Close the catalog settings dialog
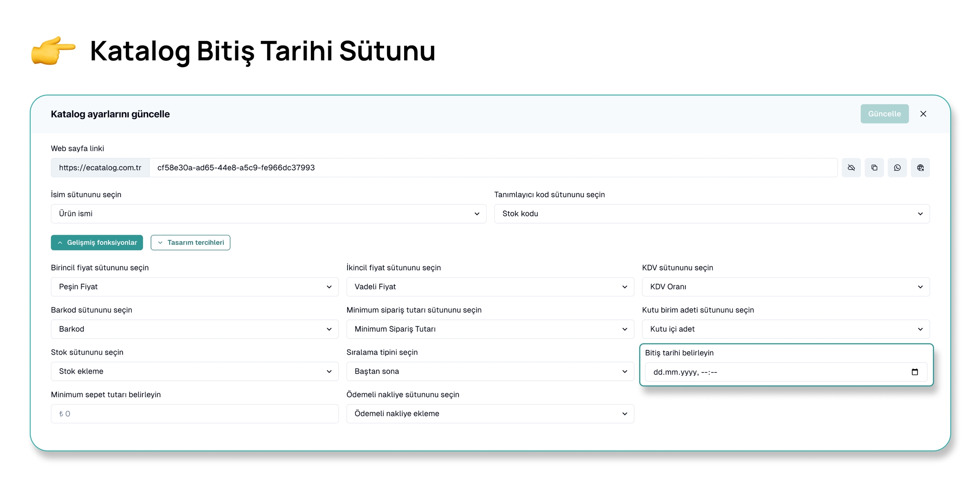 click(x=923, y=114)
